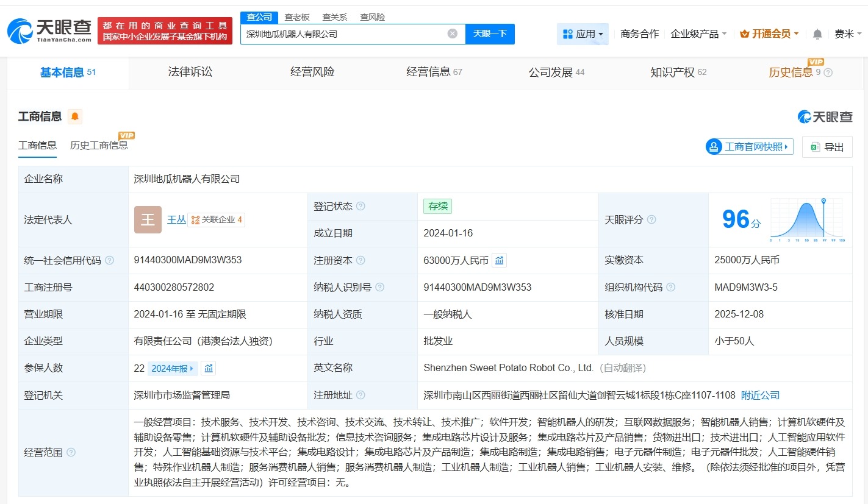The image size is (868, 504).
Task: Click inside the company search input field
Action: [342, 34]
